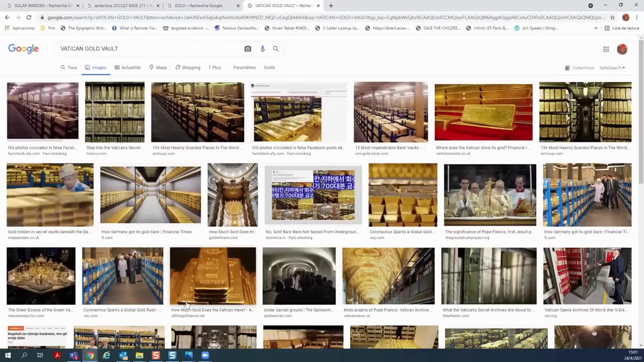Open File Explorer from the taskbar
Viewport: 644px width, 362px height.
tap(139, 355)
